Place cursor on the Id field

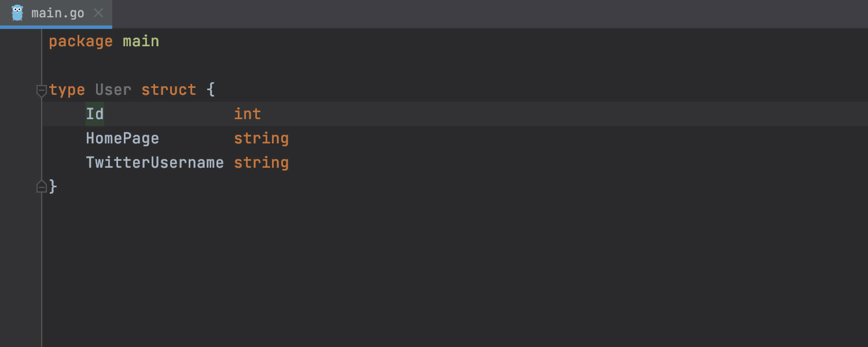[x=95, y=115]
